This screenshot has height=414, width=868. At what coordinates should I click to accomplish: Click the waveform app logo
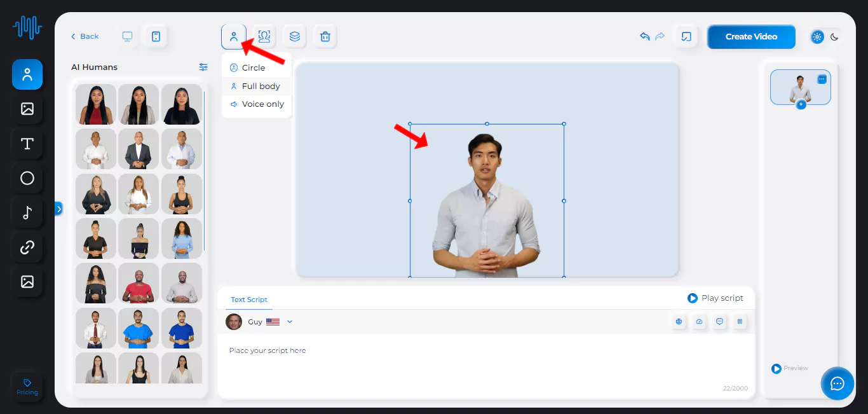27,27
